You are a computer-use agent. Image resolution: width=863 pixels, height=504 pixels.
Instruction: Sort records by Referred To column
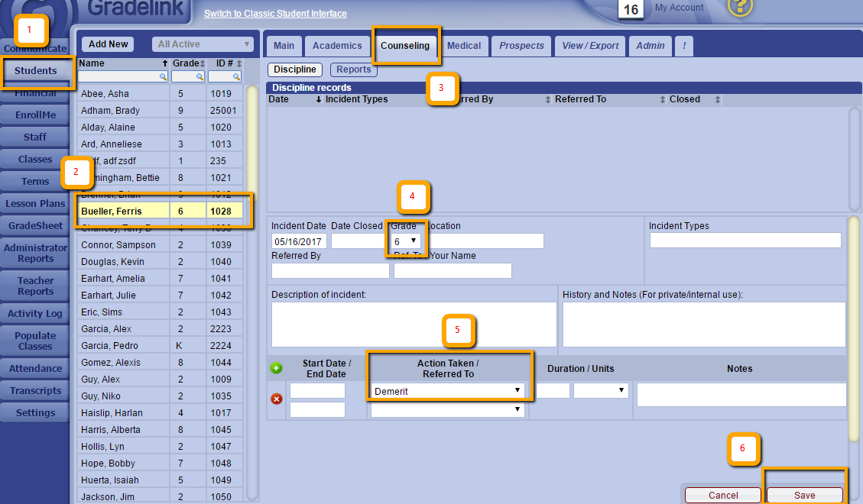pyautogui.click(x=662, y=99)
